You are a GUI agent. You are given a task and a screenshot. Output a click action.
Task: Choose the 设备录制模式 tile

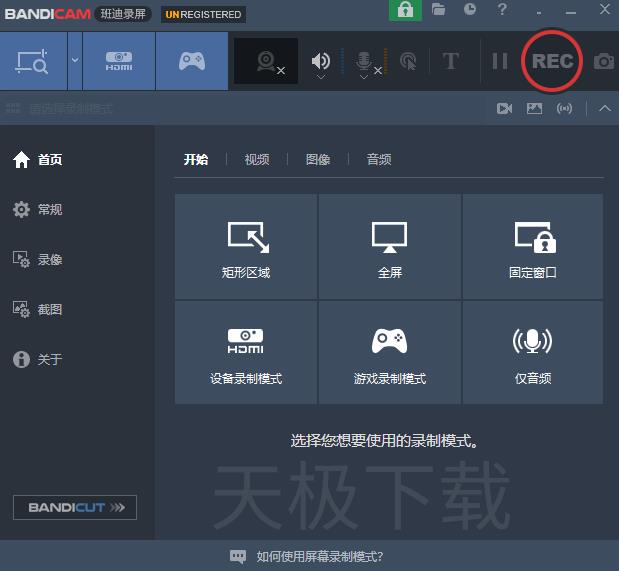[246, 352]
